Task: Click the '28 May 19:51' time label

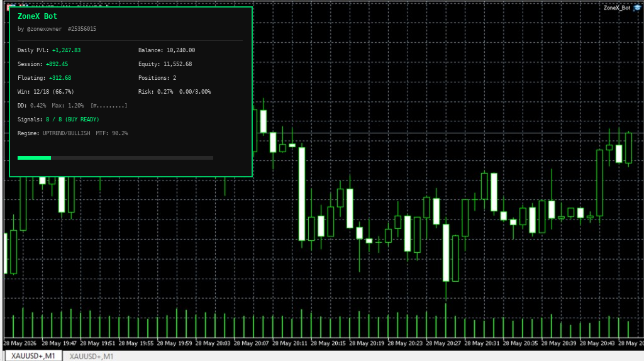Action: [x=97, y=343]
